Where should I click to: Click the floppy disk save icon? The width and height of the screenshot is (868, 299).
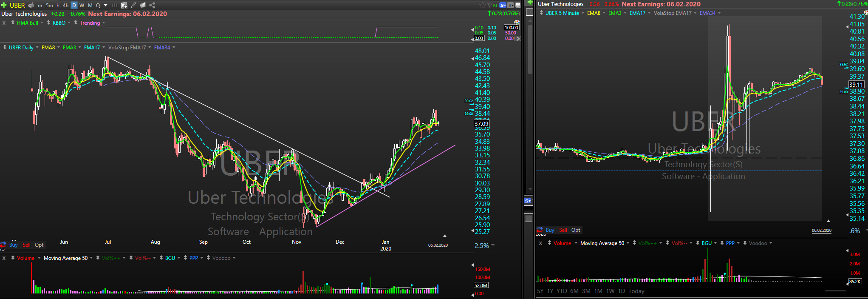518,5
